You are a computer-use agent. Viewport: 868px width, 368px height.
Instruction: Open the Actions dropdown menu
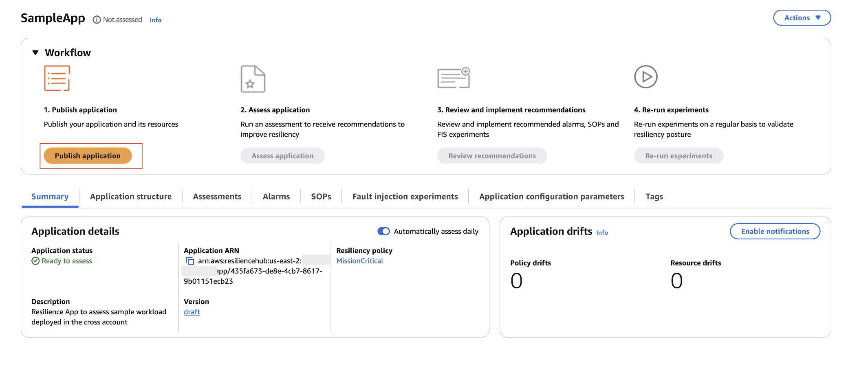point(801,18)
